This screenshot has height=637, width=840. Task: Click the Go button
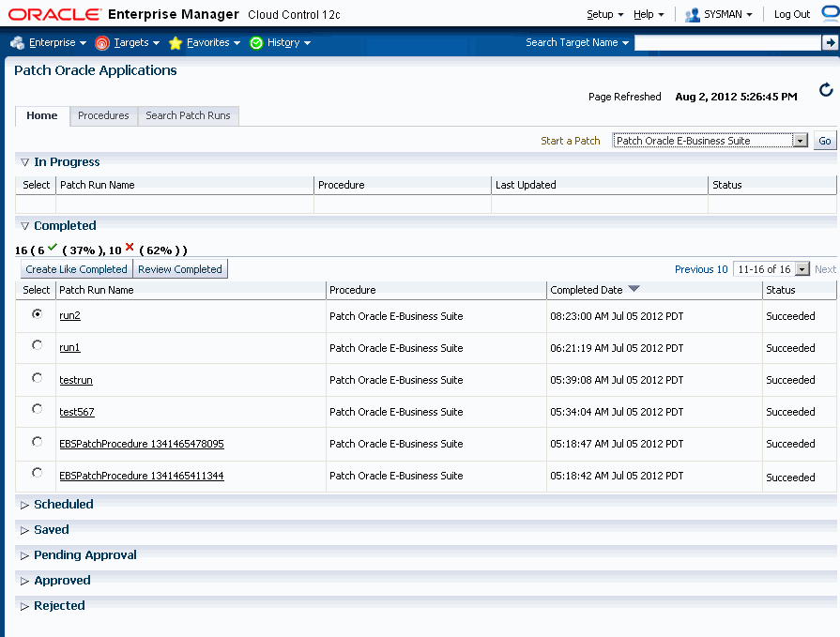tap(825, 141)
